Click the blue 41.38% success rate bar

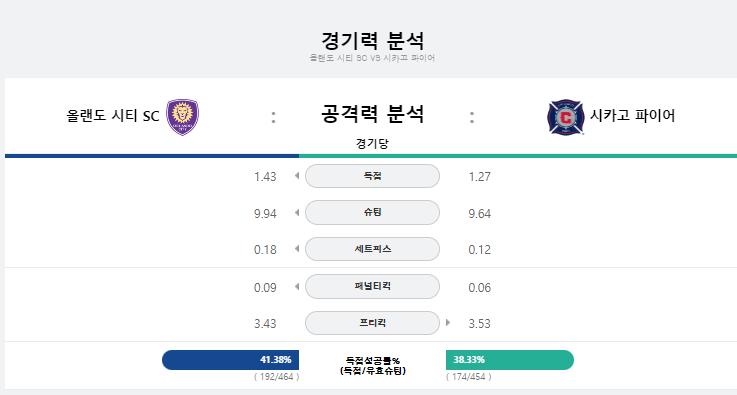(230, 360)
